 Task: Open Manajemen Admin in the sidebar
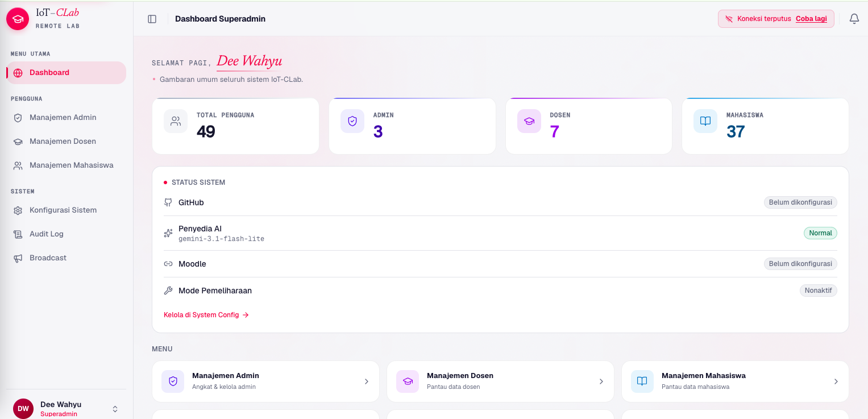[x=67, y=118]
